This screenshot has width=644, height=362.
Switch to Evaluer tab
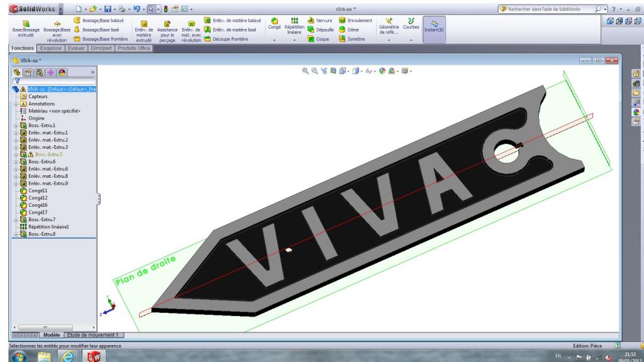point(76,48)
